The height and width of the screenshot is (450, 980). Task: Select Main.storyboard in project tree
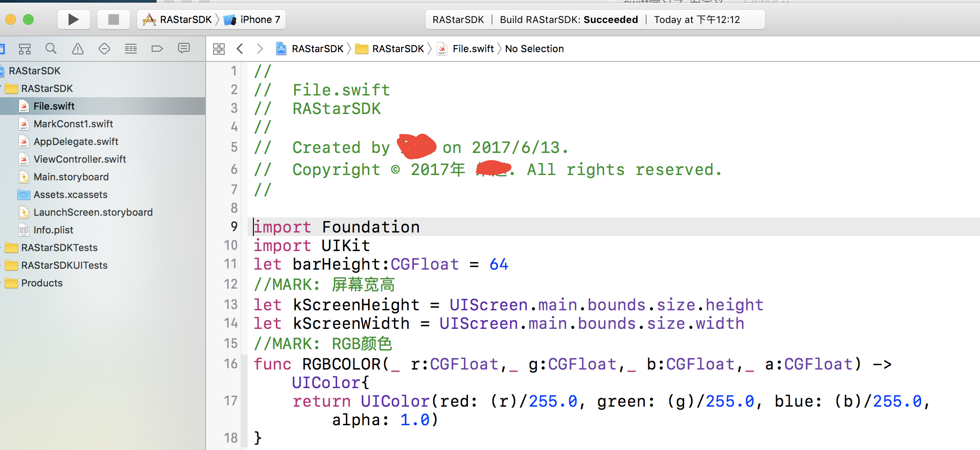(x=71, y=177)
